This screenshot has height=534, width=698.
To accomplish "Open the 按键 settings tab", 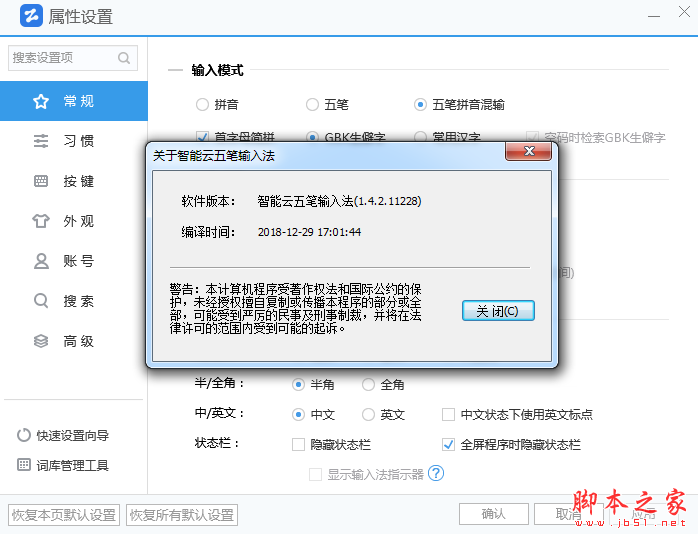I will [x=74, y=181].
